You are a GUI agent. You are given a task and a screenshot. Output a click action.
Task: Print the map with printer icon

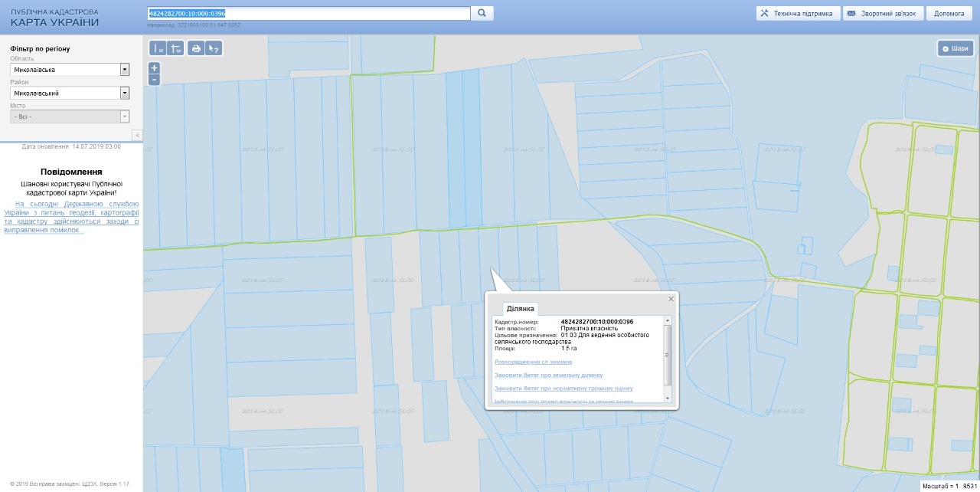pyautogui.click(x=196, y=48)
